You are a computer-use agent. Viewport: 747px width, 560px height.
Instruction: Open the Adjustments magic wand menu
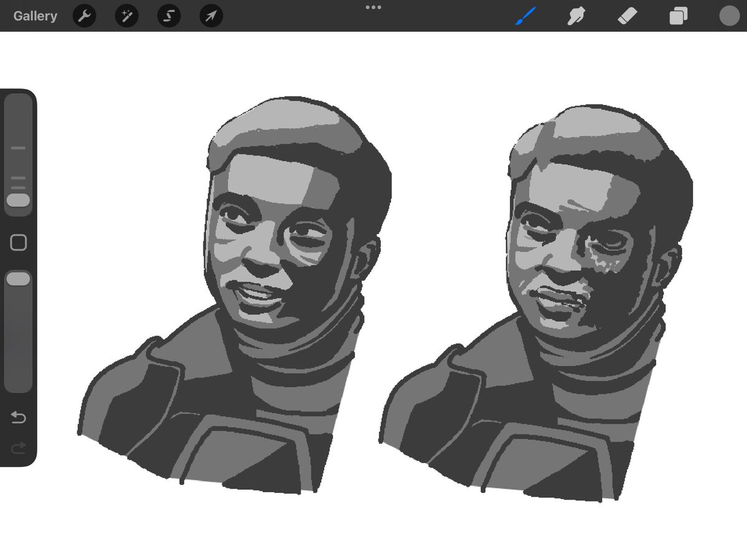coord(126,16)
